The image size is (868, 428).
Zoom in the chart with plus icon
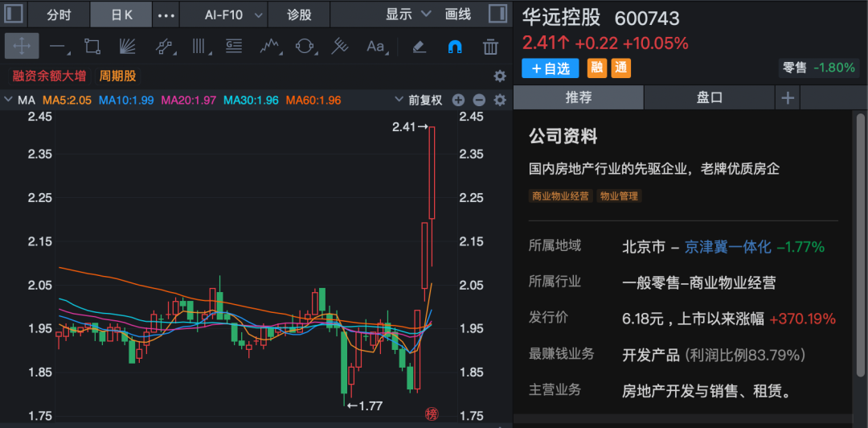point(458,101)
